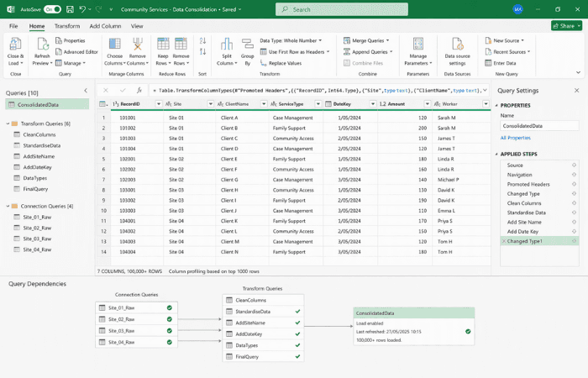Select the Site_01_Raw query in Queries pane

[37, 217]
